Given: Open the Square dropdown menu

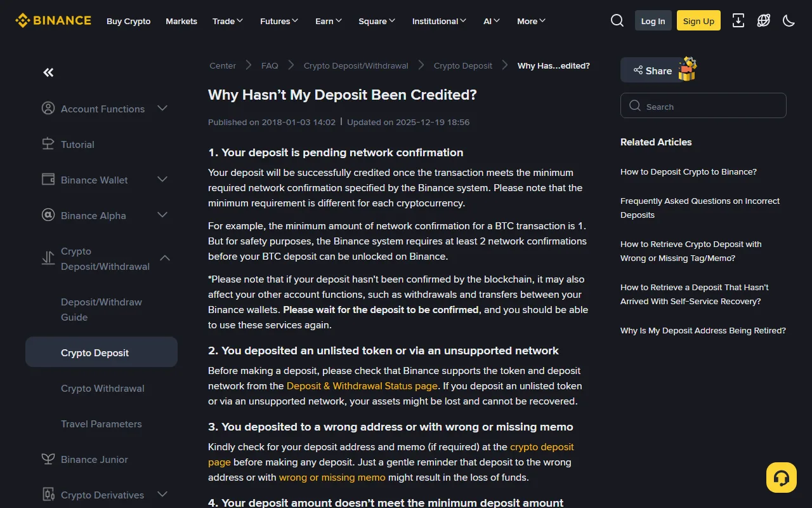Looking at the screenshot, I should coord(377,21).
